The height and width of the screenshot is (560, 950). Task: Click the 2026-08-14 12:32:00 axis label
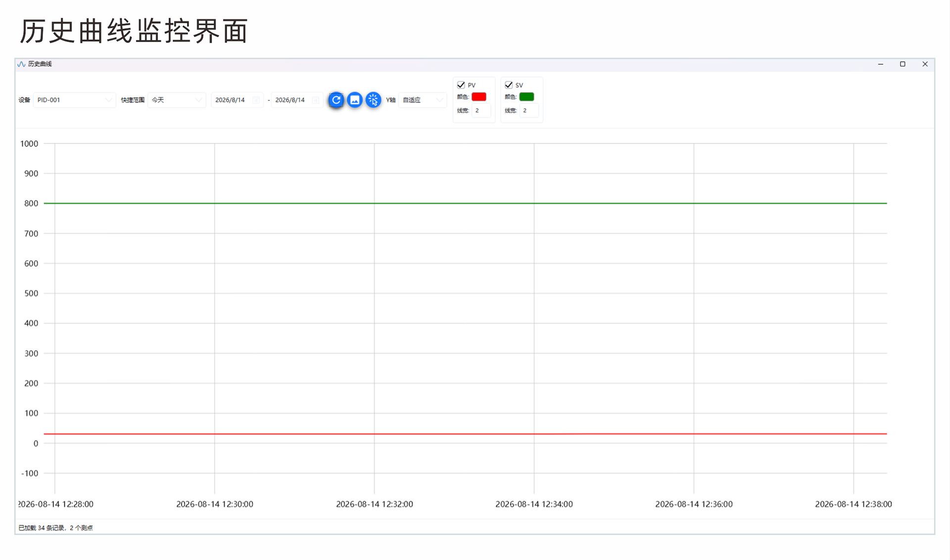point(375,504)
